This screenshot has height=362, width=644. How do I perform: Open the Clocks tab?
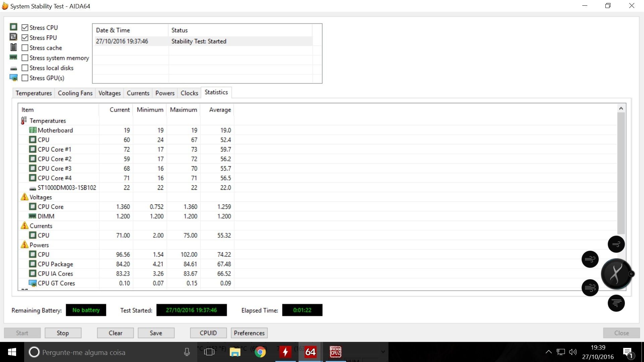pyautogui.click(x=189, y=93)
